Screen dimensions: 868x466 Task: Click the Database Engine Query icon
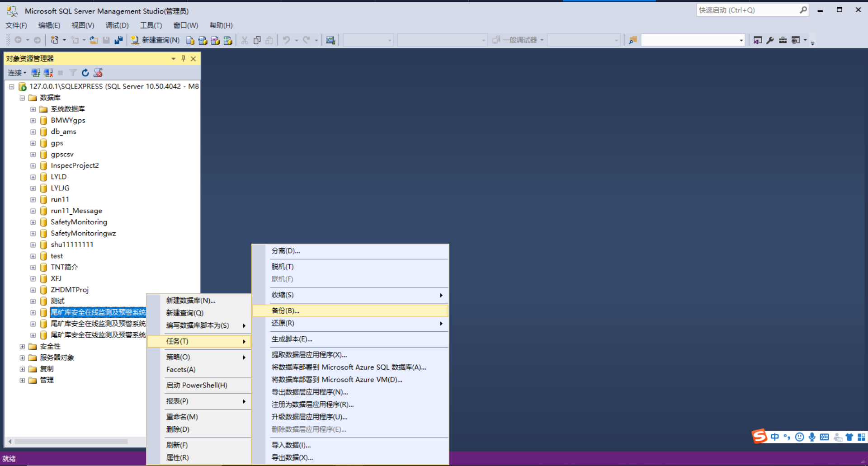point(190,40)
